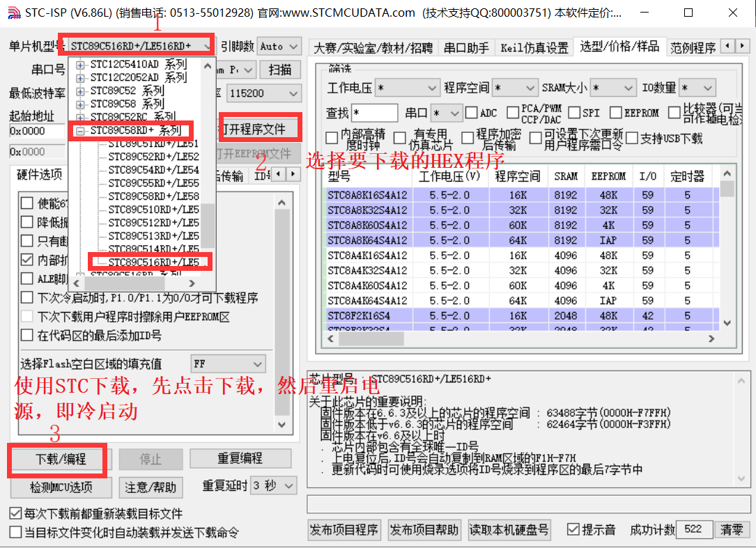This screenshot has height=548, width=756.
Task: Collapse the STC89C58RD+ series tree node
Action: [x=81, y=130]
